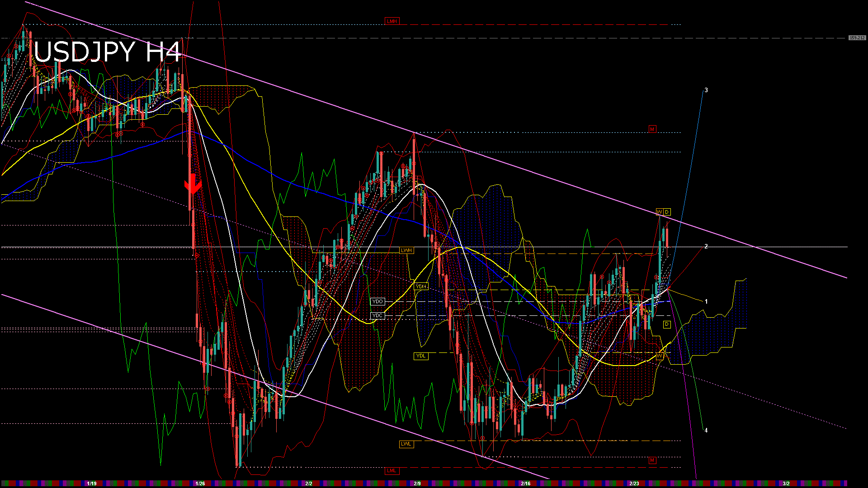Select the LWH last week high label
The image size is (868, 488).
tap(406, 250)
